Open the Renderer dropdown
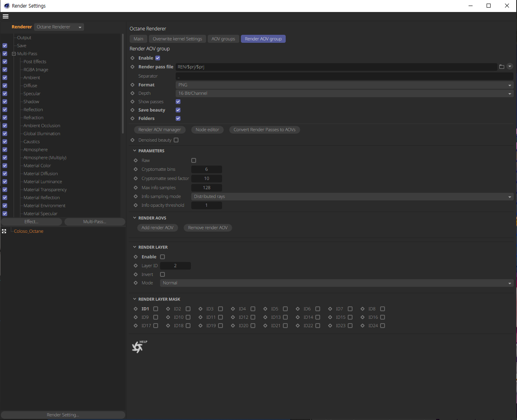Screen dimensions: 517x420 [x=59, y=27]
